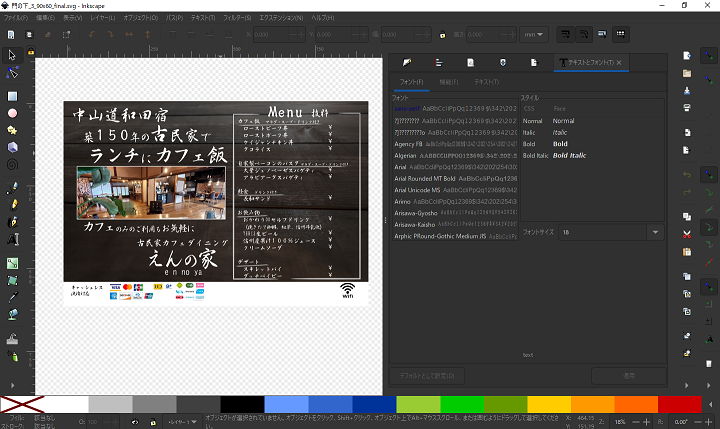Viewport: 720px width, 429px height.
Task: Open the color palette menu arrow
Action: [x=710, y=404]
